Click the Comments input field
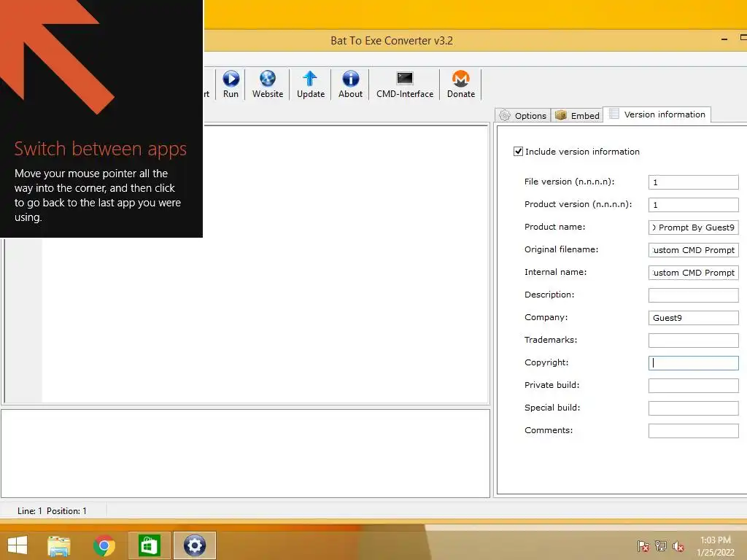This screenshot has width=747, height=560. (x=693, y=431)
